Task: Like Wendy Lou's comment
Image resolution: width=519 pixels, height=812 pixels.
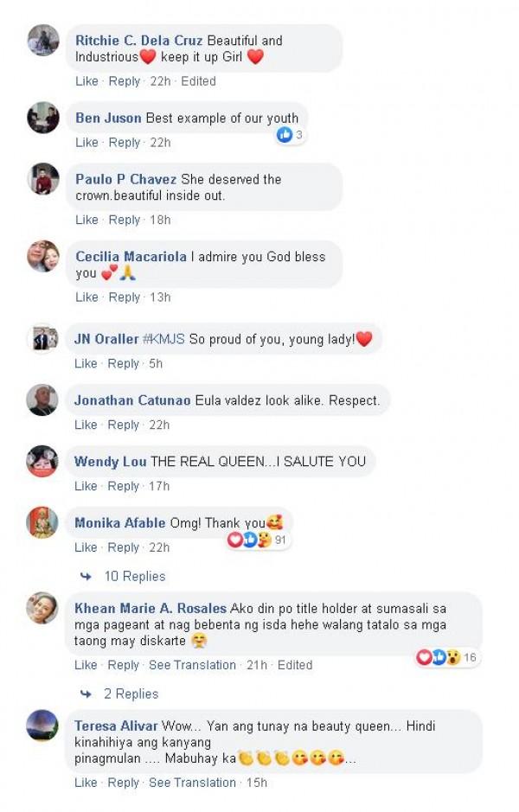Action: (x=86, y=486)
